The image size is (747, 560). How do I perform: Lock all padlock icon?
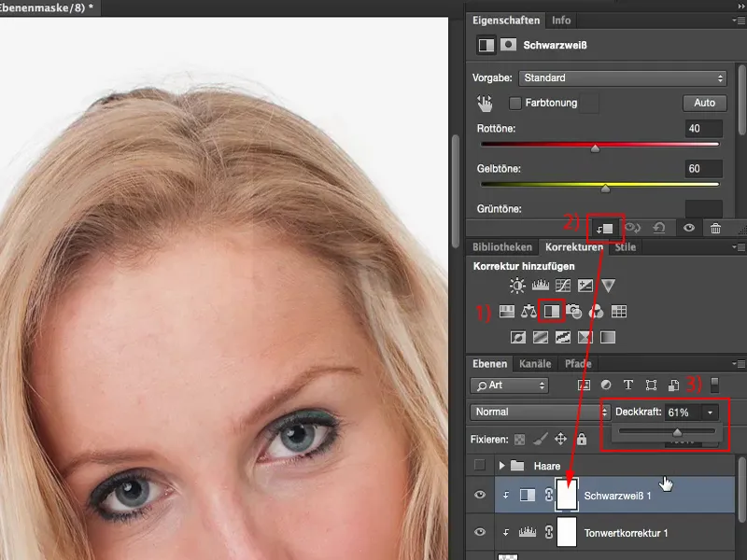click(582, 439)
